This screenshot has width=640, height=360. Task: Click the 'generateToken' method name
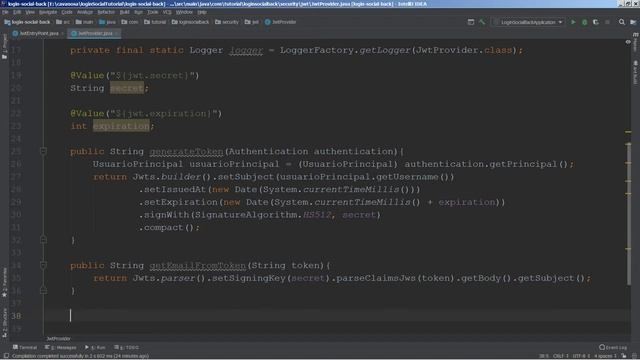(x=186, y=151)
